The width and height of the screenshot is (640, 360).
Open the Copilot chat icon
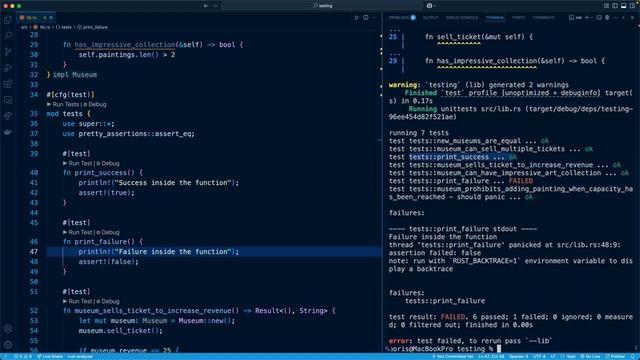(429, 6)
